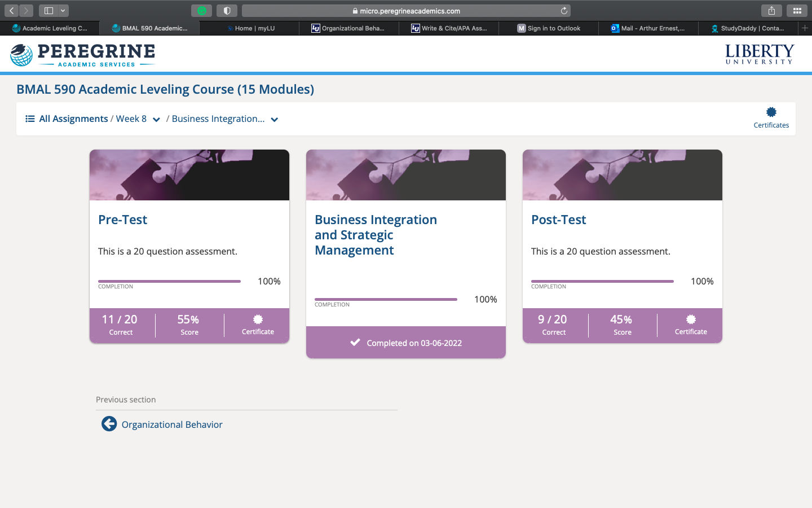Click the All Assignments list icon
This screenshot has height=508, width=812.
pyautogui.click(x=30, y=119)
